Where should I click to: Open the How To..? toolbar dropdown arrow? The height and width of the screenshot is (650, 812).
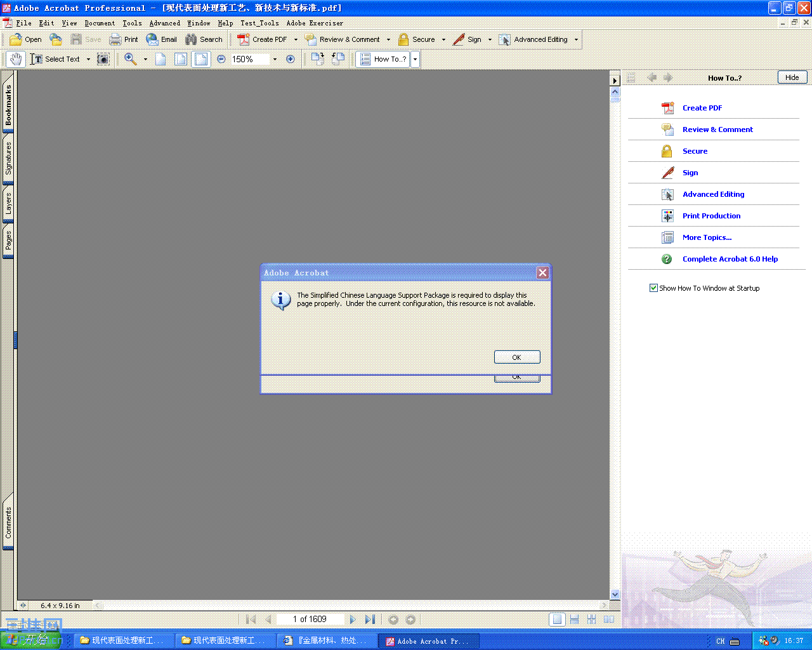(x=416, y=59)
